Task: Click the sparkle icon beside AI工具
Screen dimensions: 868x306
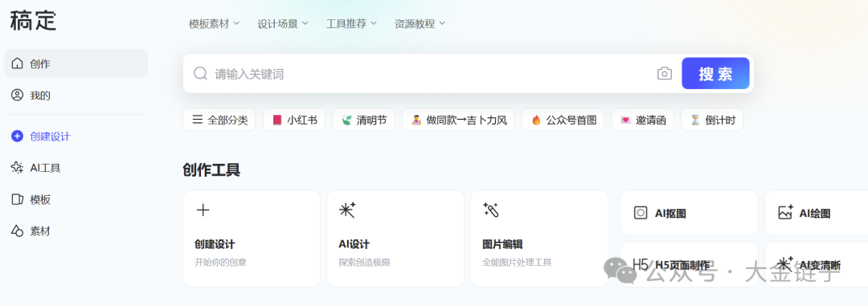Action: (x=18, y=168)
